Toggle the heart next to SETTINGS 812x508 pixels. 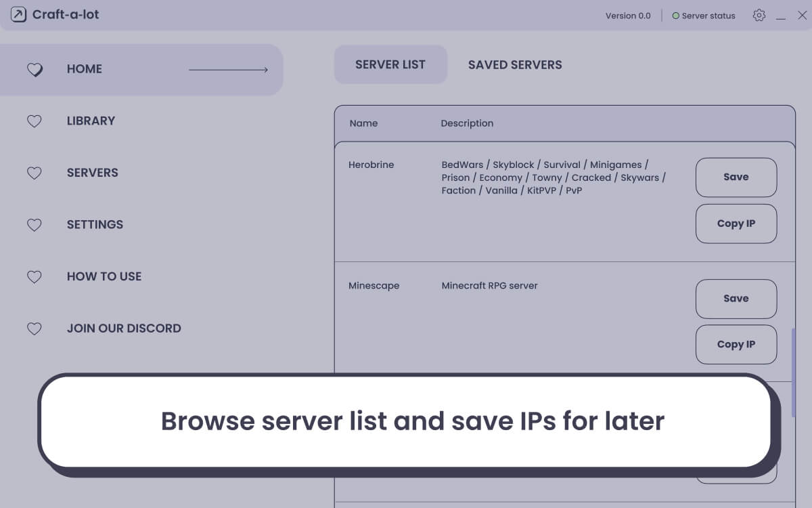coord(35,225)
